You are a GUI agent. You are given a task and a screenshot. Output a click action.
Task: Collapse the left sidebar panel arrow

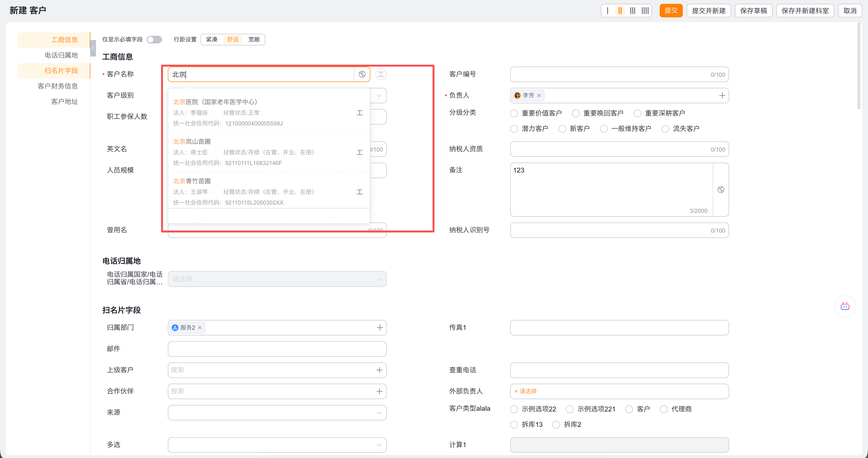pyautogui.click(x=93, y=48)
